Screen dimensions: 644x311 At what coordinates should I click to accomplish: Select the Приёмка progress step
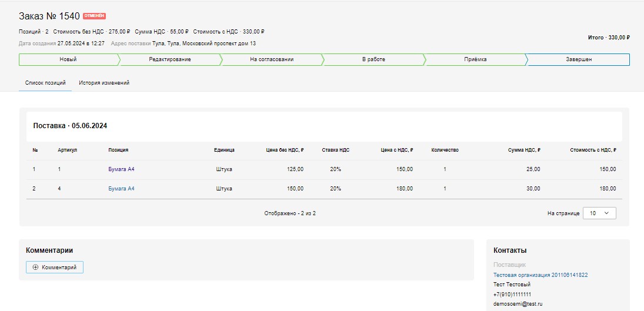tap(474, 59)
